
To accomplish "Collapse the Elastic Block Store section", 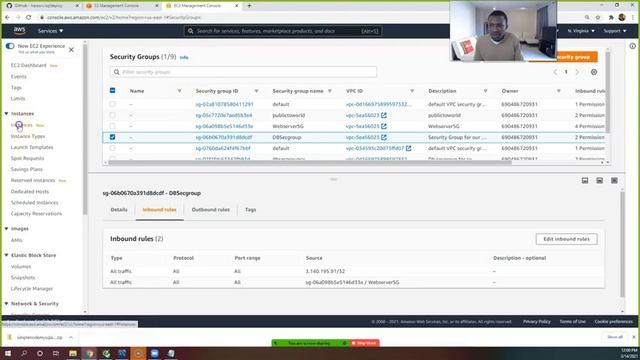I will pyautogui.click(x=7, y=255).
